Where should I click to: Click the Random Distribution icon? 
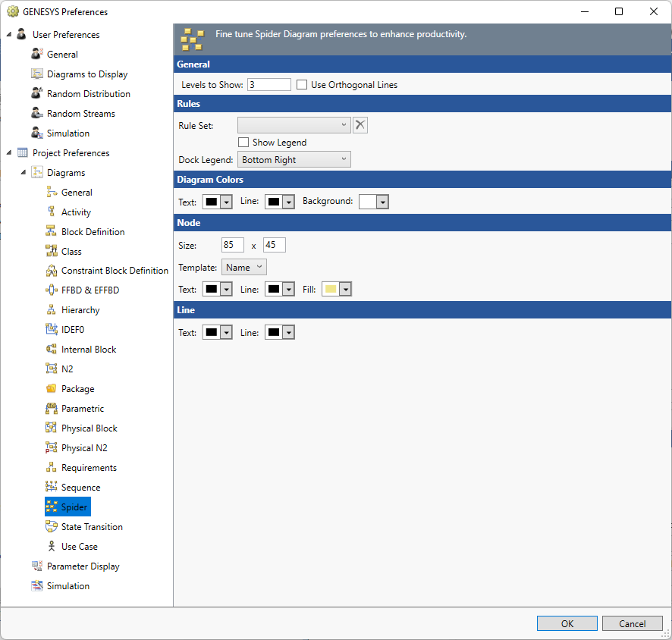click(36, 94)
